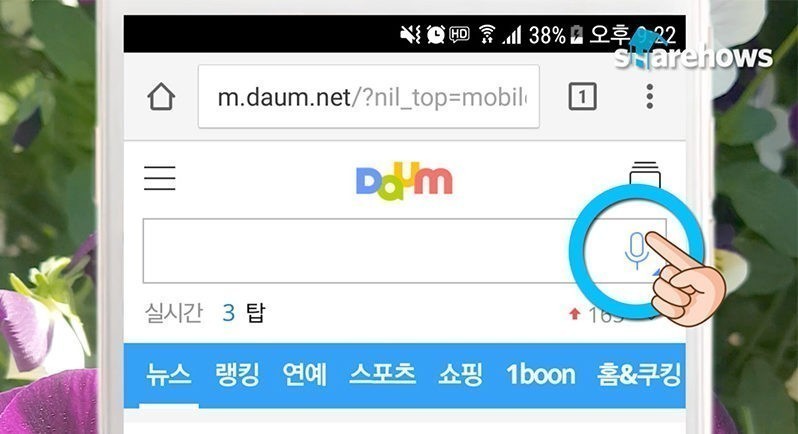
Task: Tap the Wi-Fi status bar icon
Action: click(487, 35)
